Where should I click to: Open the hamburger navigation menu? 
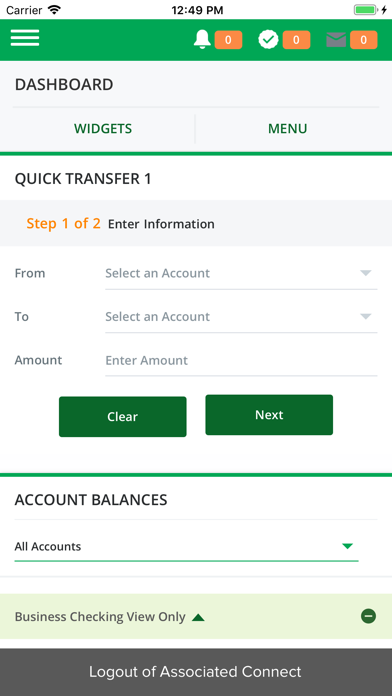tap(25, 38)
